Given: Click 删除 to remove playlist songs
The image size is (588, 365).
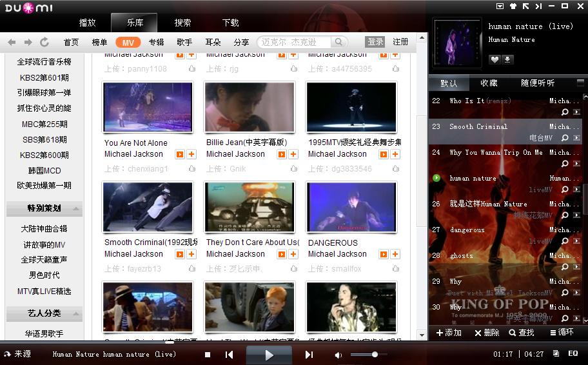Looking at the screenshot, I should pos(487,332).
